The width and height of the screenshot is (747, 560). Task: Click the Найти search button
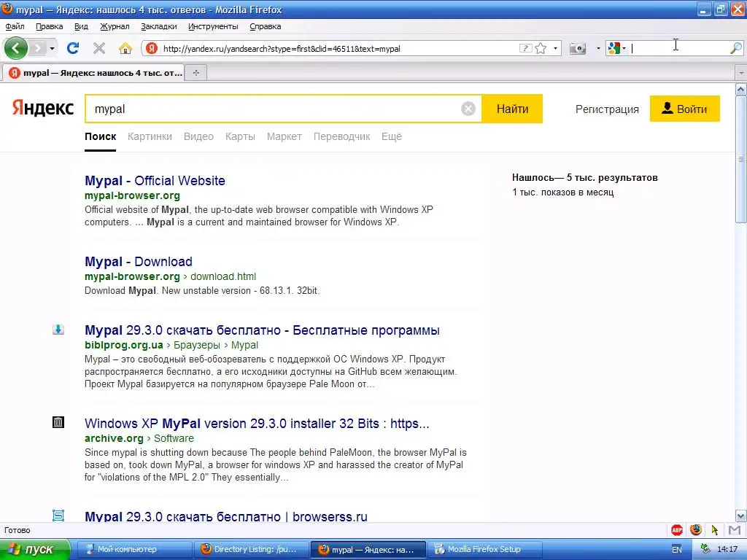tap(512, 109)
